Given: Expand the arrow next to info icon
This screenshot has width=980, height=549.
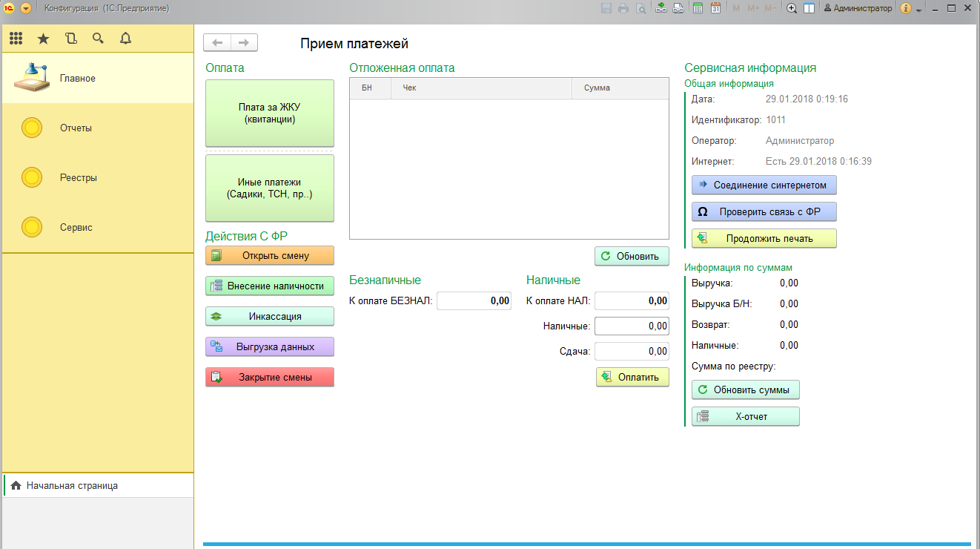Looking at the screenshot, I should coord(918,10).
